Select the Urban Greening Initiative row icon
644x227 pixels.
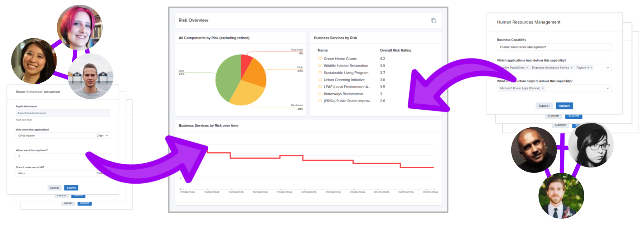[x=320, y=80]
